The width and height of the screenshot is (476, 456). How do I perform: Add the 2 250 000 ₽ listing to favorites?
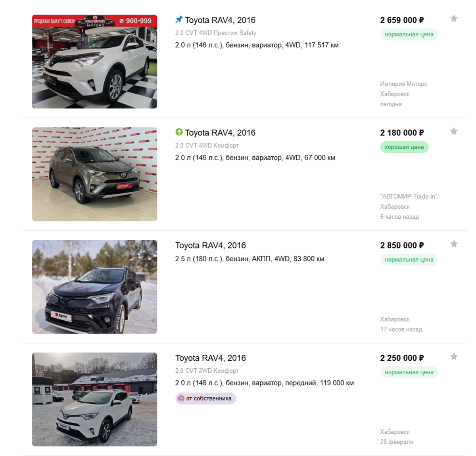point(454,357)
